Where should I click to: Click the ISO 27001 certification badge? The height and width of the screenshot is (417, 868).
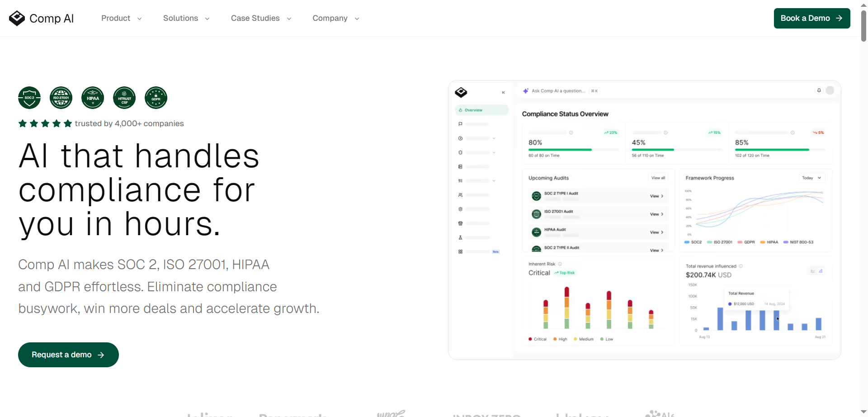tap(61, 98)
